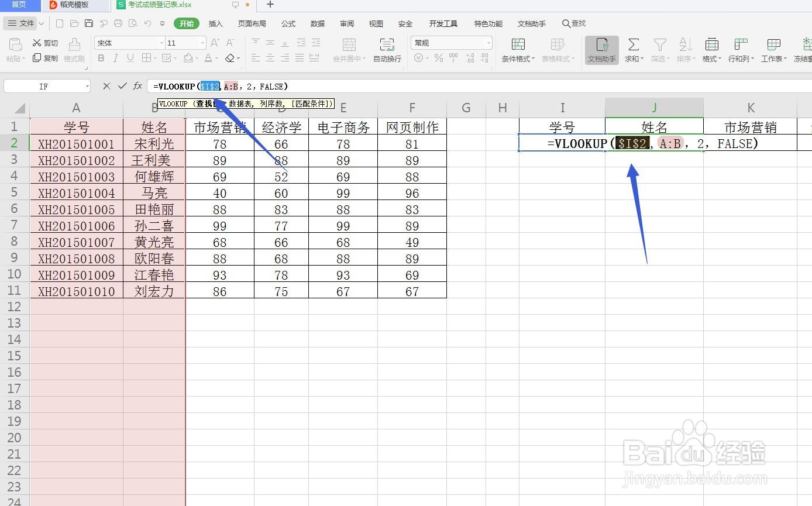Viewport: 812px width, 506px height.
Task: Open the 文档助手 ribbon tab
Action: pyautogui.click(x=532, y=24)
